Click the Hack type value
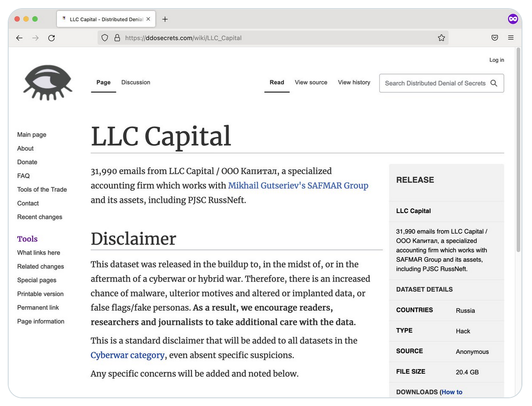532x406 pixels. pos(463,331)
